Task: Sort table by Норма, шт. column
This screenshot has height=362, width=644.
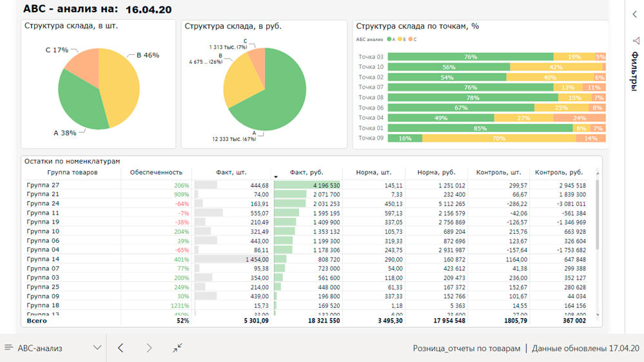Action: point(374,173)
